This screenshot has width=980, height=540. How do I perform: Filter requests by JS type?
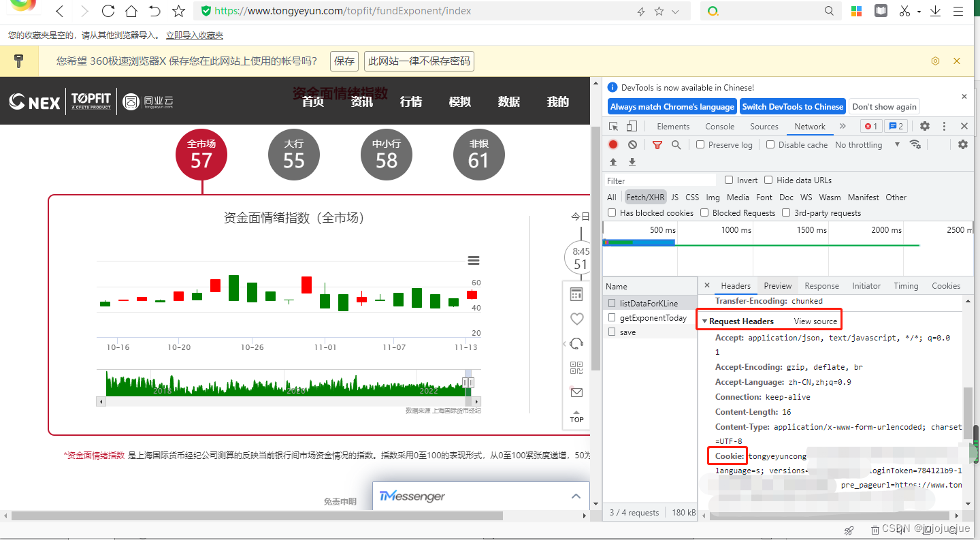point(674,197)
